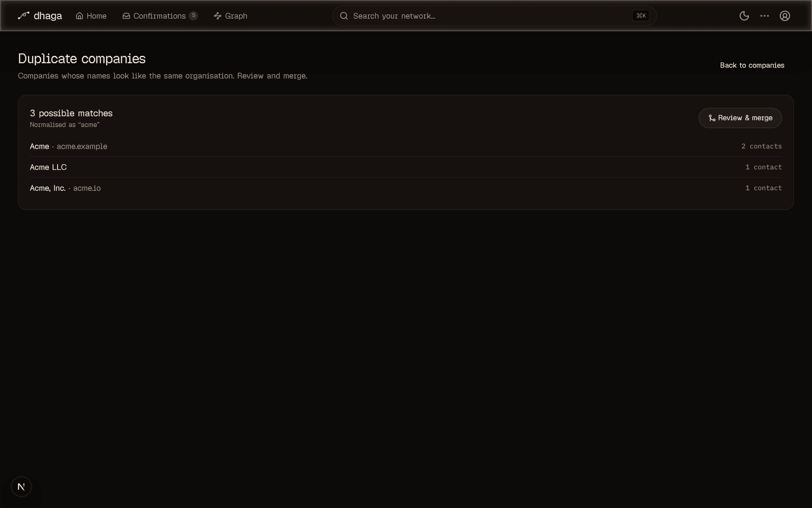Image resolution: width=812 pixels, height=508 pixels.
Task: Open the Confirmations nav item
Action: 160,16
